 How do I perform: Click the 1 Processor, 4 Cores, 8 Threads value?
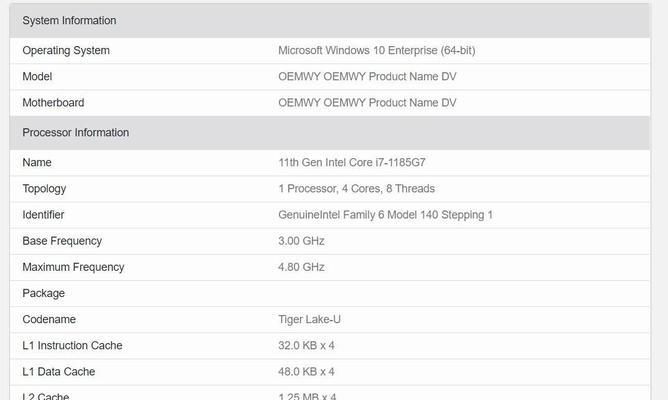356,189
